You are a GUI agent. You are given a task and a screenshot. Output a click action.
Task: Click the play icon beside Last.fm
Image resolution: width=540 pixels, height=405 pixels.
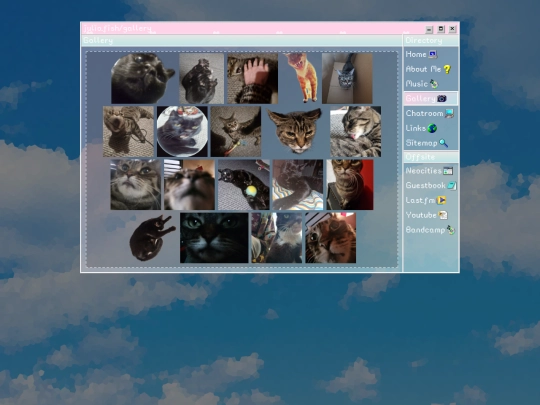(442, 200)
